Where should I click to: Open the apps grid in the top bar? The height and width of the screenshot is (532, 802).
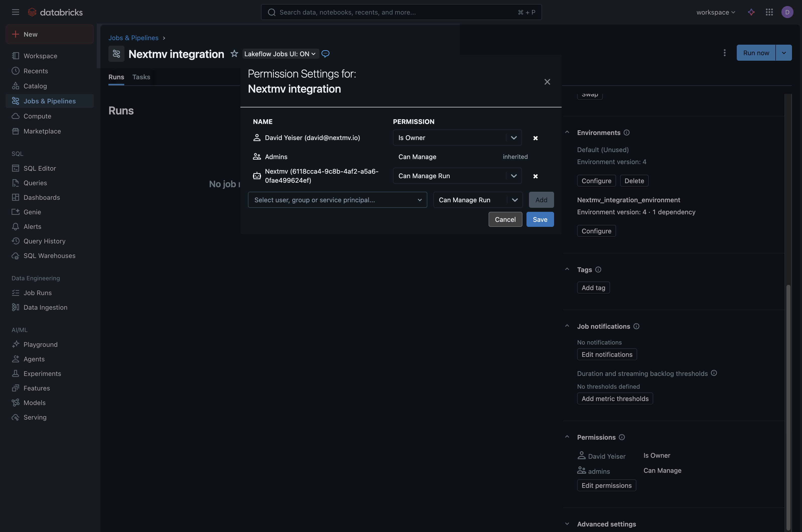769,12
